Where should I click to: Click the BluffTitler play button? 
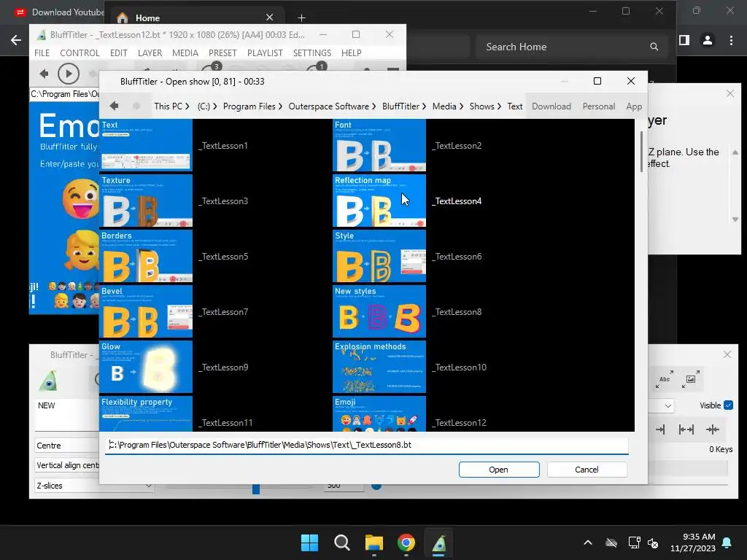(x=68, y=74)
